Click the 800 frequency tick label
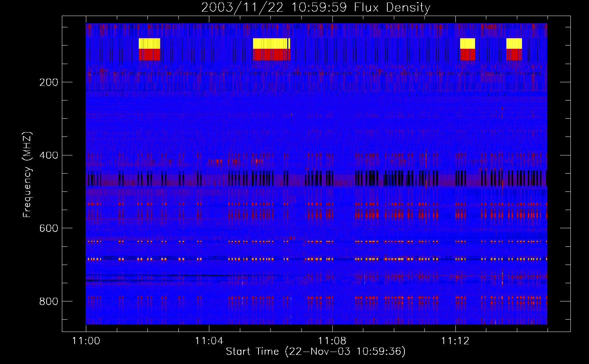The height and width of the screenshot is (364, 589). [49, 301]
